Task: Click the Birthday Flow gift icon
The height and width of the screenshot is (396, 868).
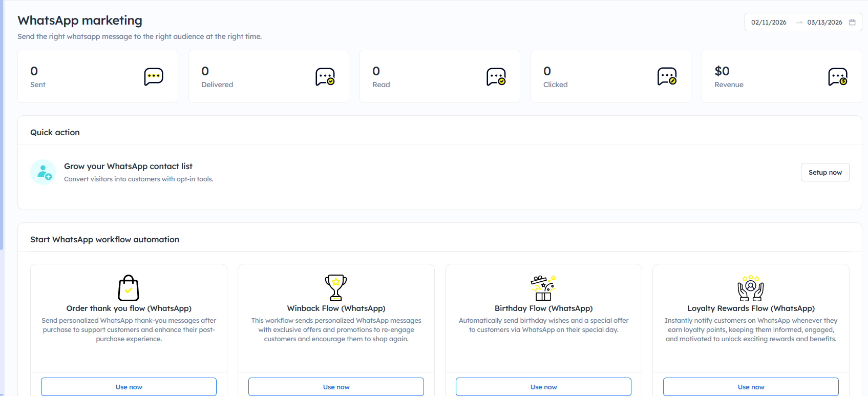Action: click(543, 288)
